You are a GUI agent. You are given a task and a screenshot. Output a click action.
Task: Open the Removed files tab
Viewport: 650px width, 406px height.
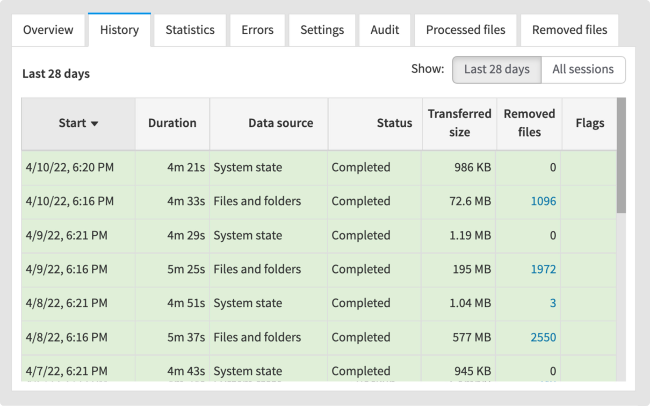(570, 30)
